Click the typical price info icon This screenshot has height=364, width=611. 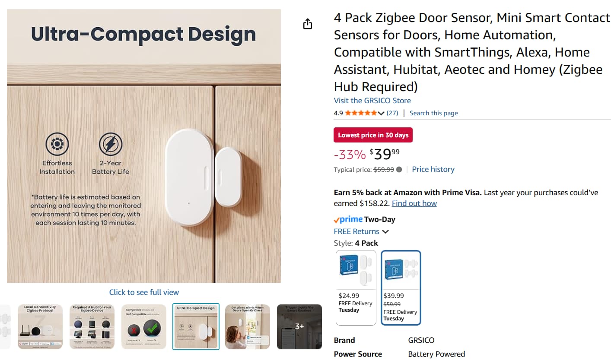(399, 170)
